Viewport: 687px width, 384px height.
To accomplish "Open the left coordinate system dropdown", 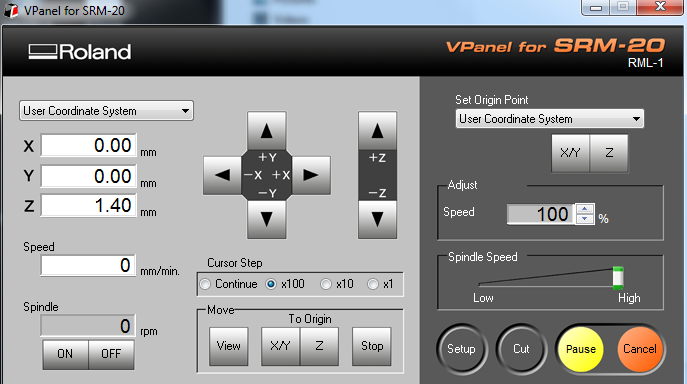I will 106,111.
